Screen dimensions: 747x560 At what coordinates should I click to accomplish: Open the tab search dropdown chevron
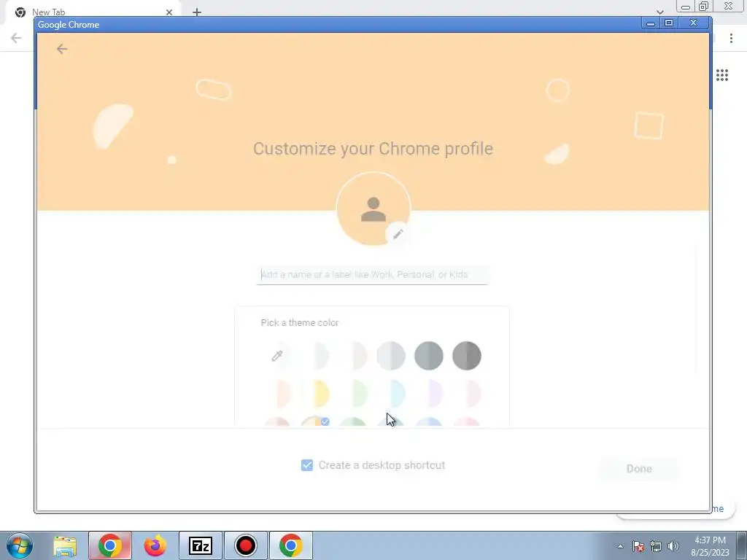(x=659, y=12)
